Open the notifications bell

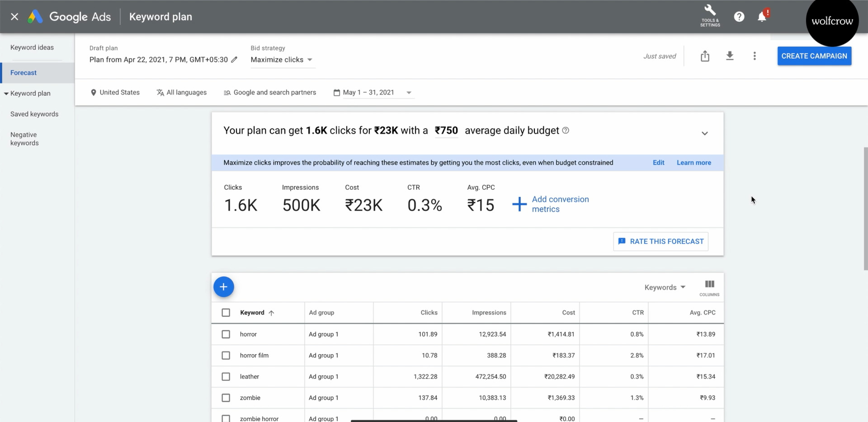coord(762,17)
